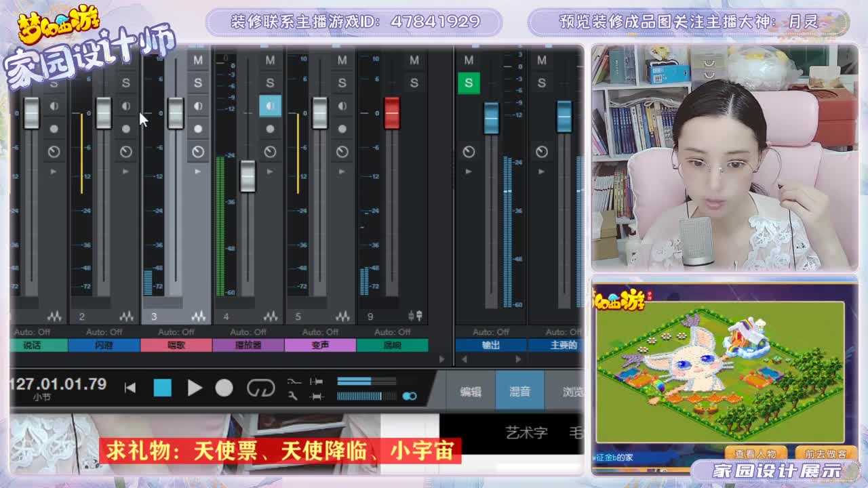Click FX channel icon under channel 9
Image resolution: width=868 pixels, height=488 pixels.
[x=415, y=317]
